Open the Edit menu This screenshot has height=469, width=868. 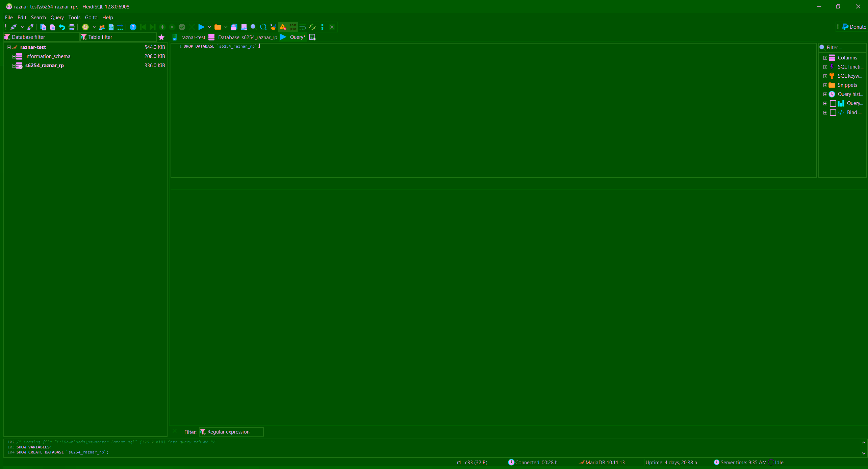22,18
